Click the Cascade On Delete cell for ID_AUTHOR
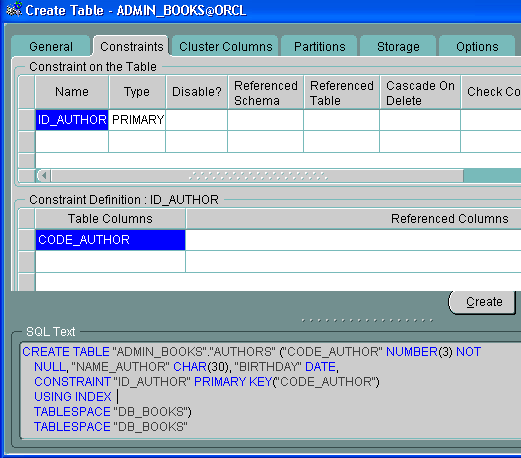The height and width of the screenshot is (458, 521). click(x=420, y=120)
